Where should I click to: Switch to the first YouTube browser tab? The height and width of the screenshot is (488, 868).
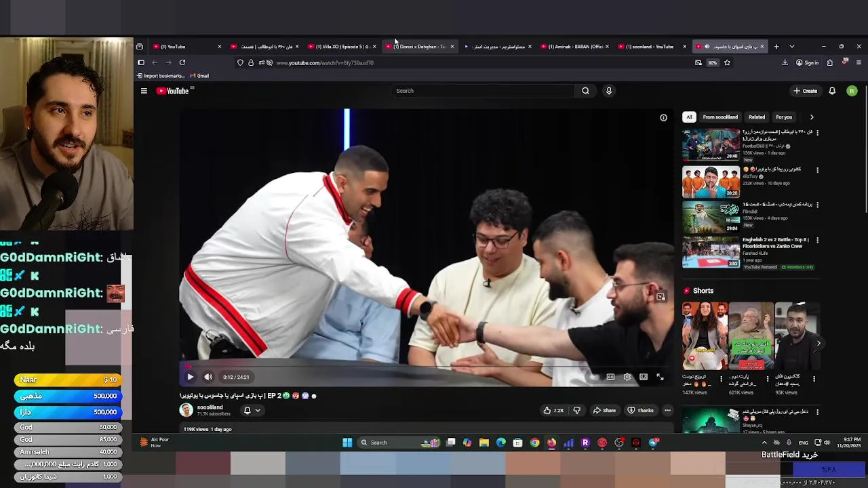coord(187,47)
